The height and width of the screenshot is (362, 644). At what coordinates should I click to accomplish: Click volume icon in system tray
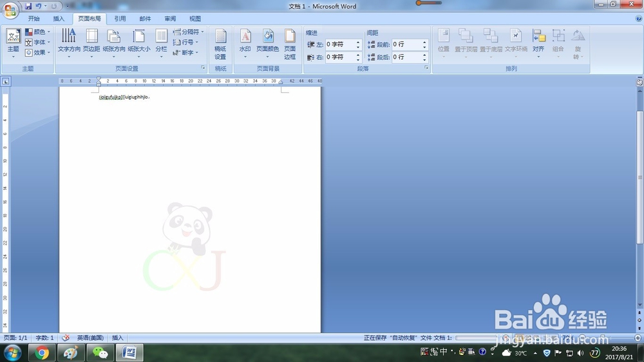point(580,353)
